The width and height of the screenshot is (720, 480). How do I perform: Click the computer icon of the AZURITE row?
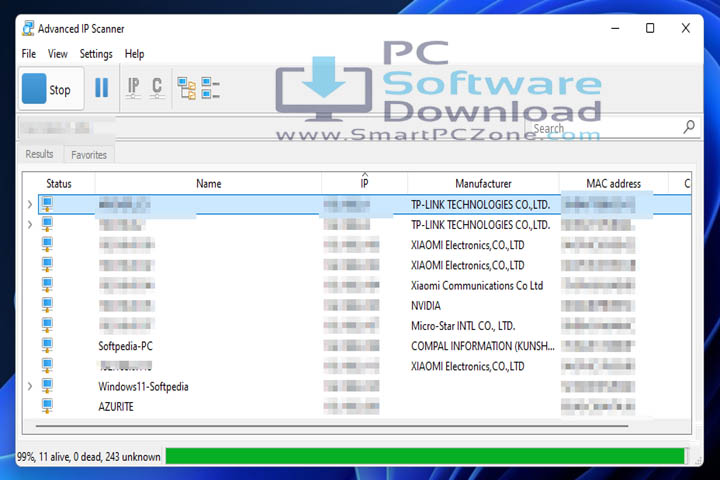[x=47, y=407]
